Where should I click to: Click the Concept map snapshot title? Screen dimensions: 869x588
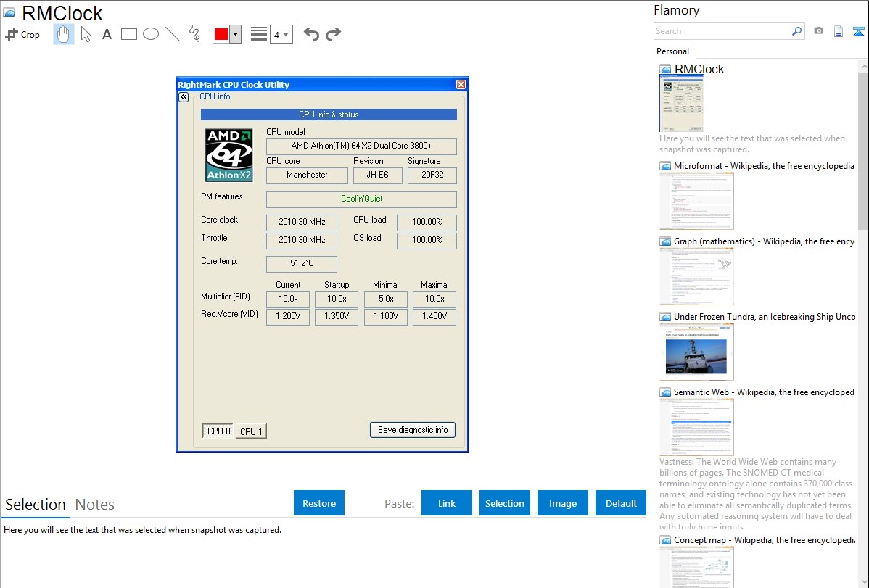click(x=765, y=540)
